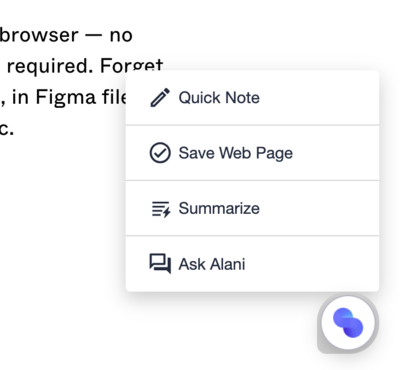Screen dimensions: 400x370
Task: Choose Save Web Page from popup
Action: point(252,153)
